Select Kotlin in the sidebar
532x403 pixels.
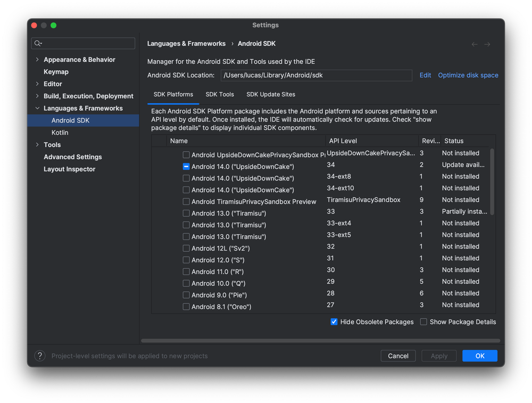59,132
